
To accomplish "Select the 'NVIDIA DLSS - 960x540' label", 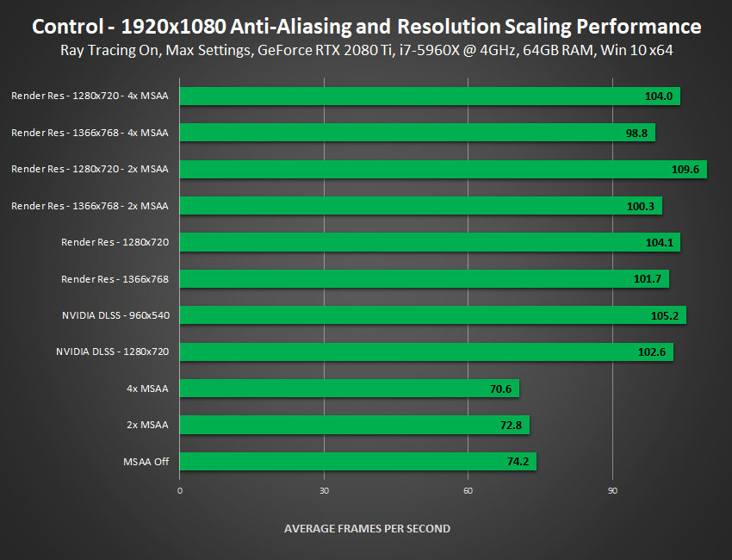I will click(x=115, y=315).
